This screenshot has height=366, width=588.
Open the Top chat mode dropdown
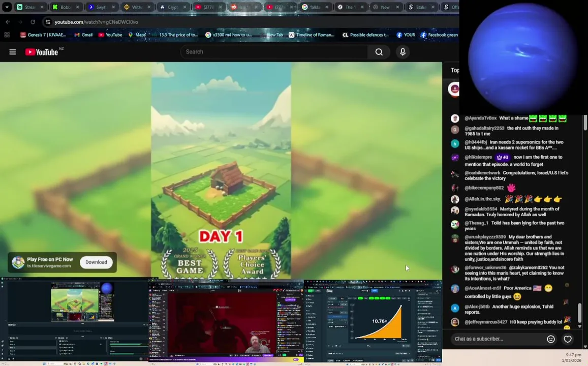(x=454, y=70)
